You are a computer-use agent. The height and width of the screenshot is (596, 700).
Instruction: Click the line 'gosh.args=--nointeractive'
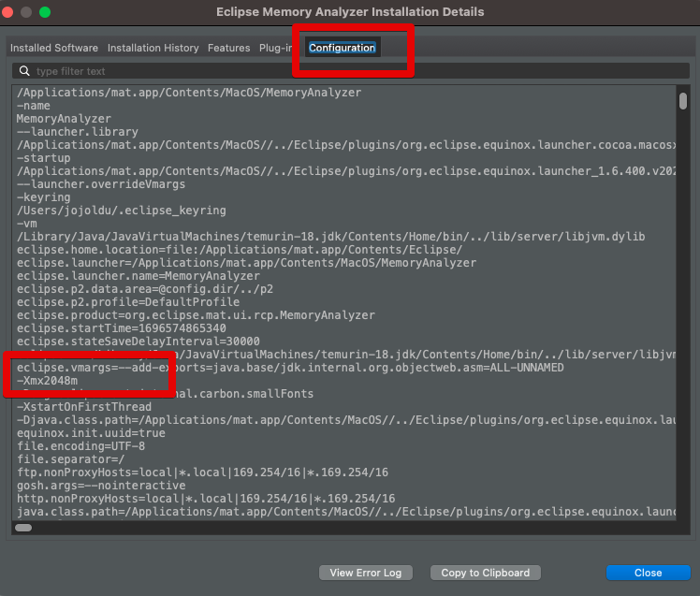pos(101,486)
